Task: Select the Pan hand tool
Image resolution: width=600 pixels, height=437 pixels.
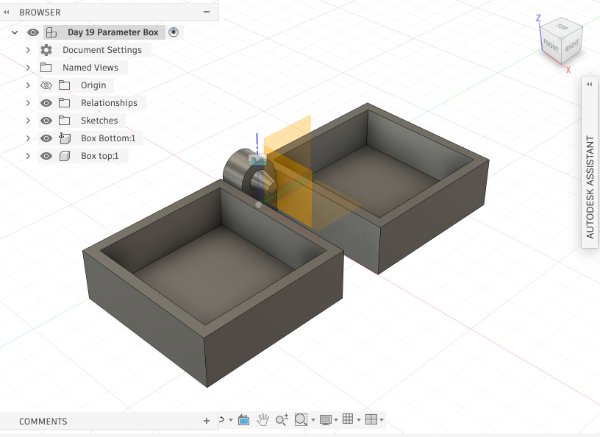Action: click(x=262, y=420)
